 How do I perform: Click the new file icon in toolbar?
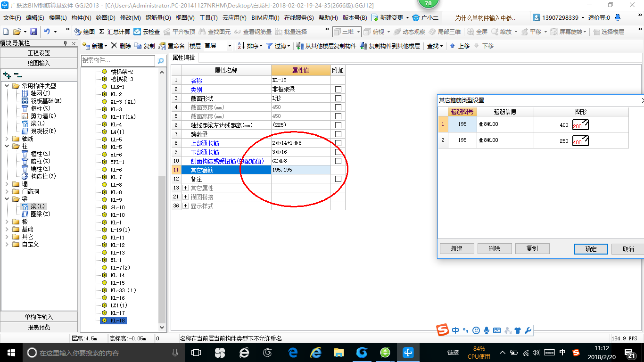[6, 32]
